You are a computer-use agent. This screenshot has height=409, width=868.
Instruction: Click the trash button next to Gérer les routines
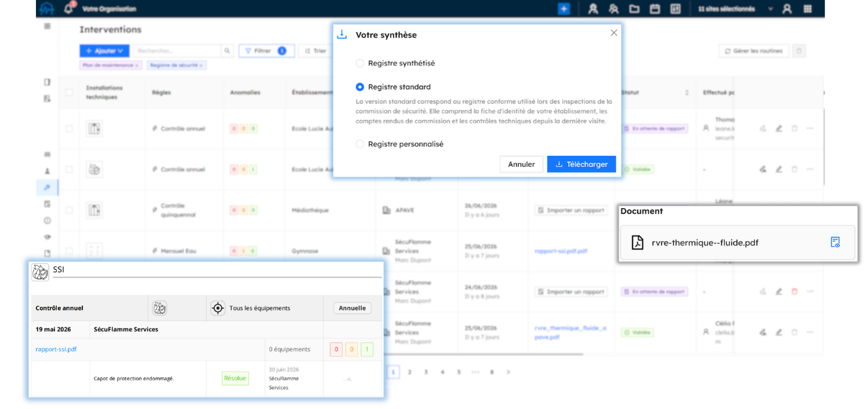(799, 50)
